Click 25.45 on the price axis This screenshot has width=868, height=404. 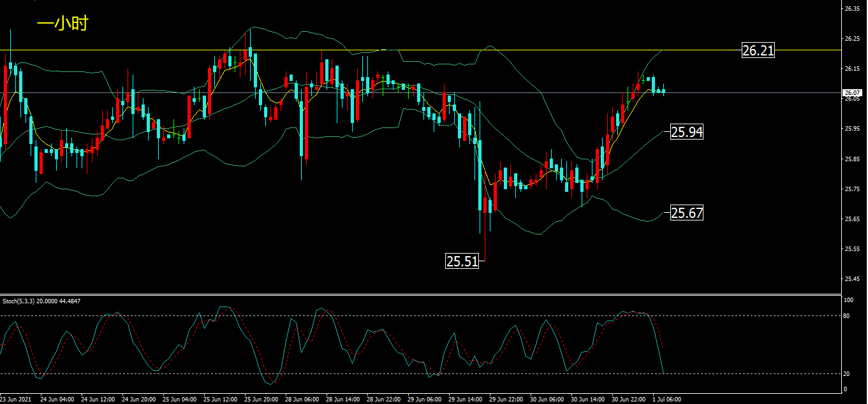point(852,279)
